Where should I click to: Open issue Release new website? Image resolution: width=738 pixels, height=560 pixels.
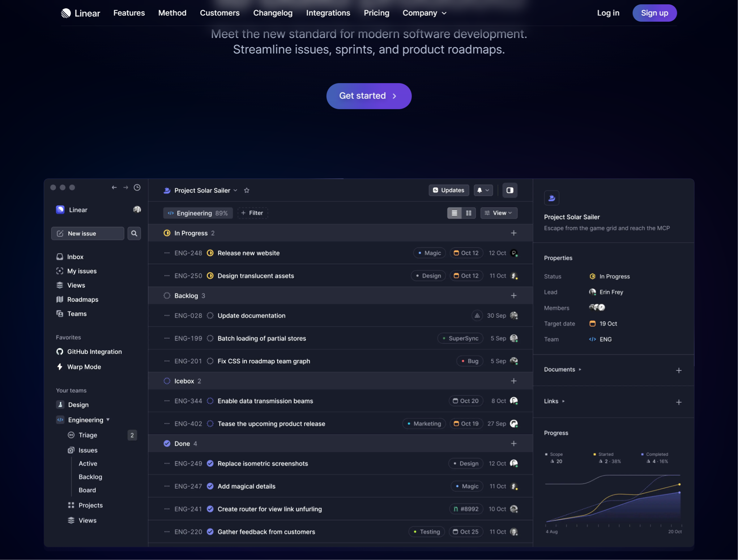tap(248, 253)
